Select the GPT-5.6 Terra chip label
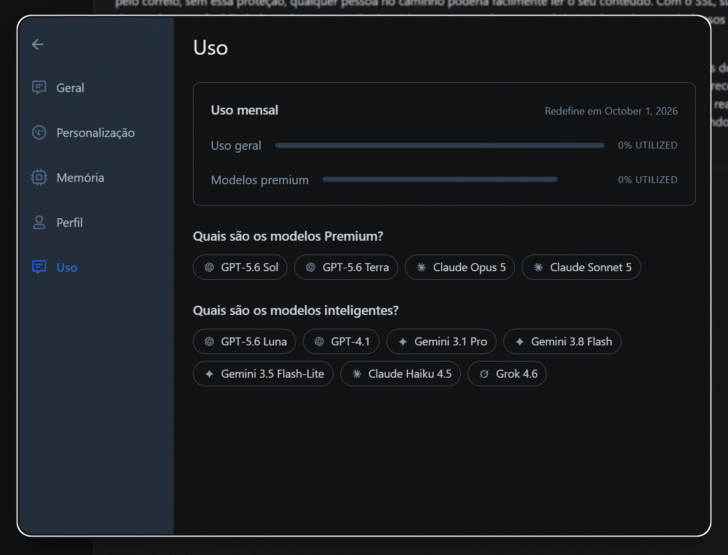 355,267
